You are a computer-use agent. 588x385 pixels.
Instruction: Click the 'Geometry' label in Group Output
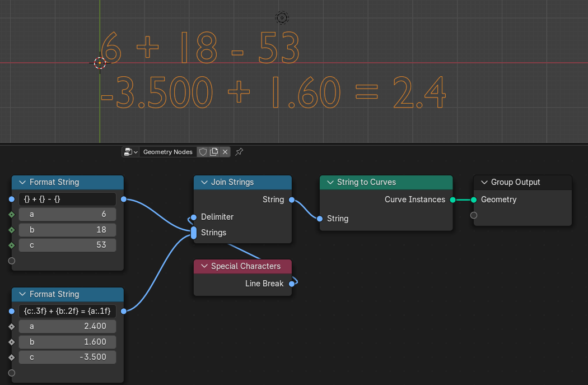(x=499, y=200)
